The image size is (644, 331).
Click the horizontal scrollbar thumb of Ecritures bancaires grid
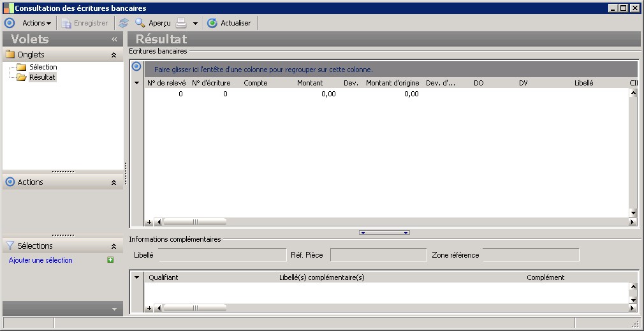click(x=194, y=222)
